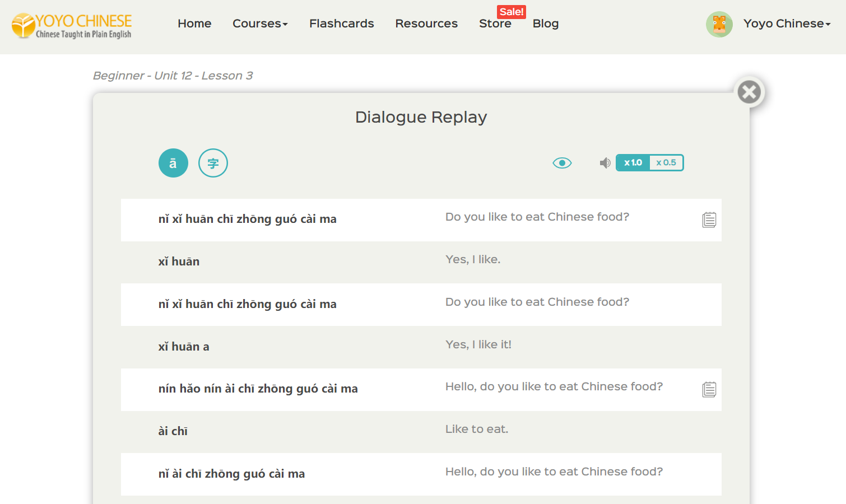The image size is (846, 504).
Task: Click the Yoyo Chinese logo
Action: tap(72, 26)
